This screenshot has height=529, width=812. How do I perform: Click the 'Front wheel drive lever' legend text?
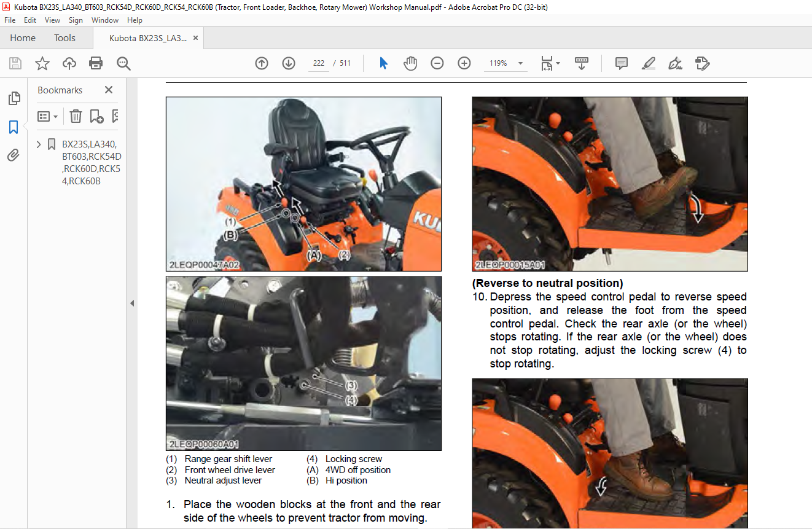pyautogui.click(x=230, y=470)
